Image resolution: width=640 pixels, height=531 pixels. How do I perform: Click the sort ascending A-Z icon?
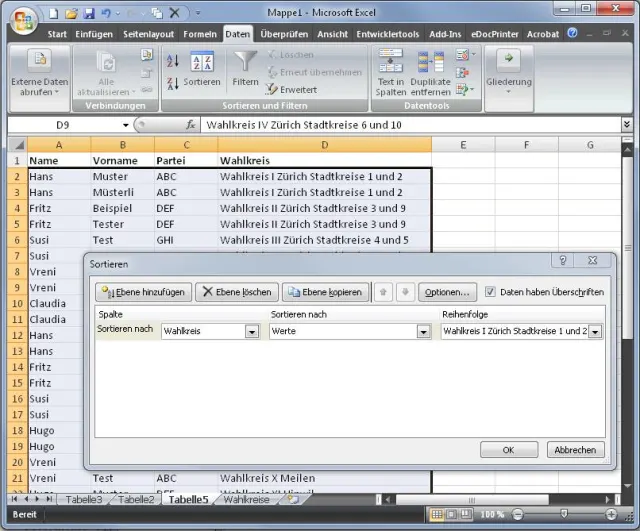172,62
